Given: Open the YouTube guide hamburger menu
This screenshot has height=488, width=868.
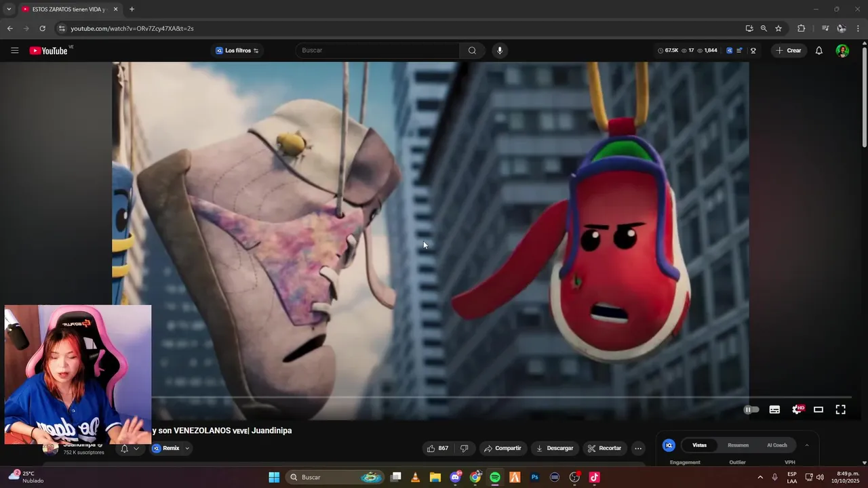Looking at the screenshot, I should coord(14,50).
